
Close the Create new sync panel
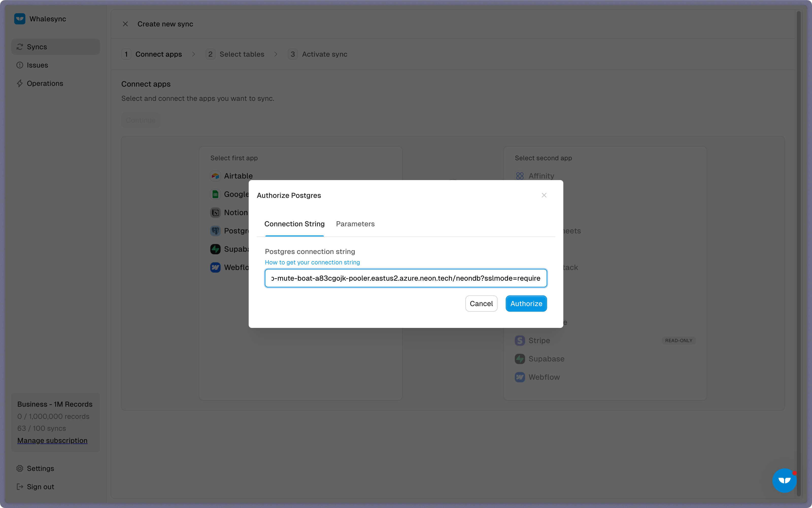tap(125, 24)
